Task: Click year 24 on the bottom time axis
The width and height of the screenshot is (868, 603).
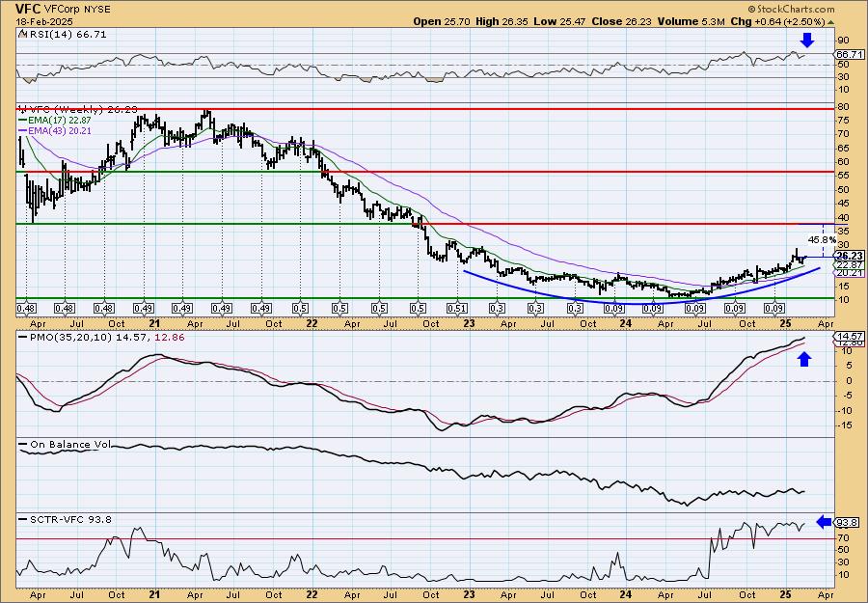Action: click(626, 593)
